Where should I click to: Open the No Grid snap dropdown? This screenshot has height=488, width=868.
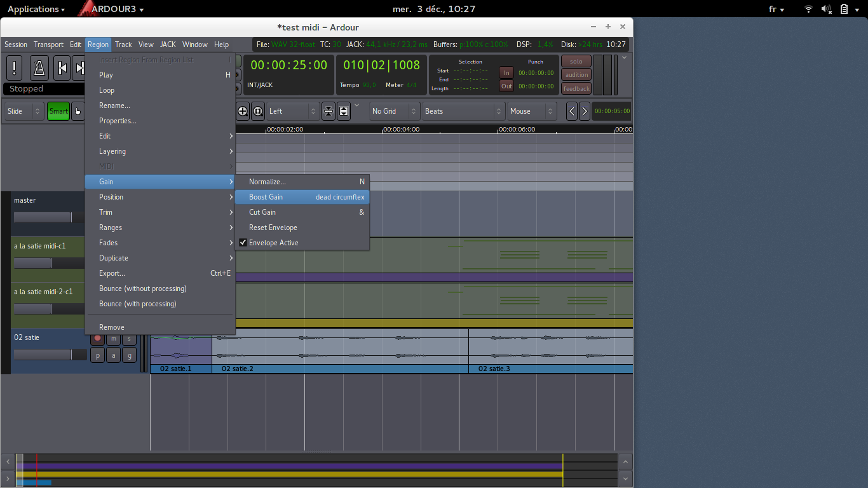coord(393,111)
